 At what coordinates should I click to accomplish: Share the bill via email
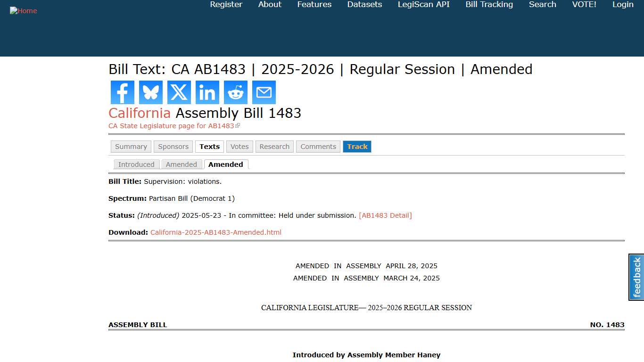tap(264, 92)
